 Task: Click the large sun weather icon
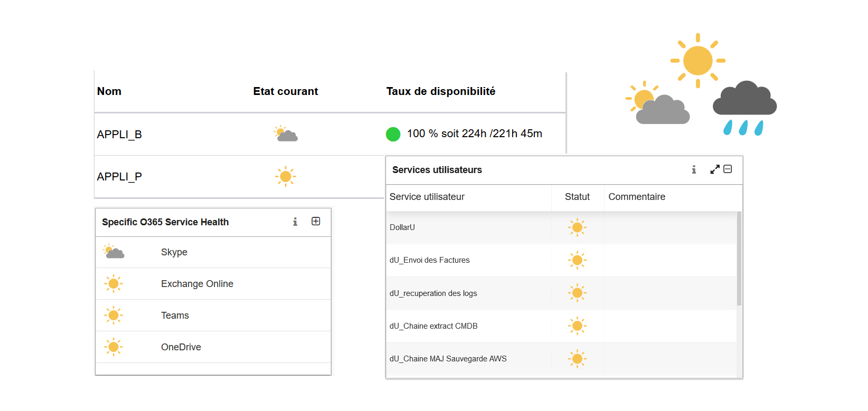click(698, 61)
